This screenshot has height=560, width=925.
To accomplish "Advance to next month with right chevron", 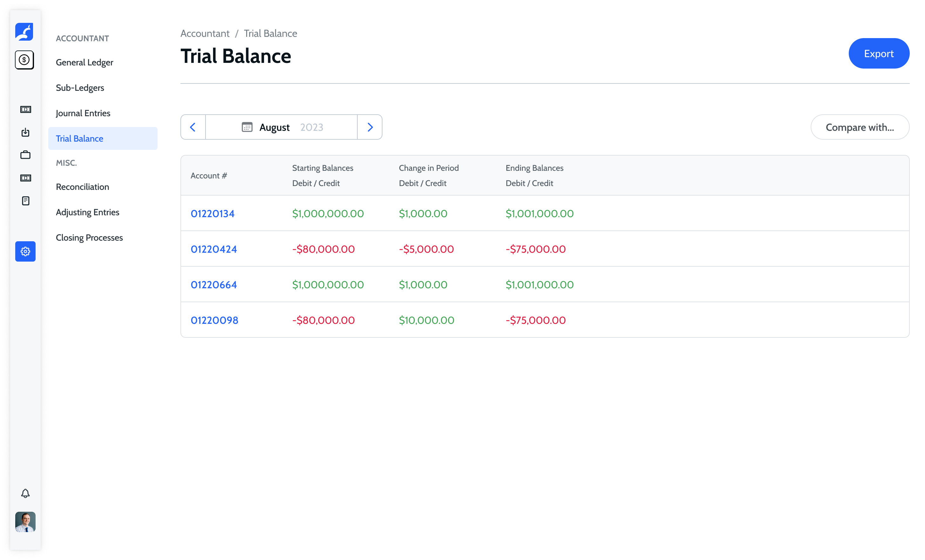I will (370, 127).
